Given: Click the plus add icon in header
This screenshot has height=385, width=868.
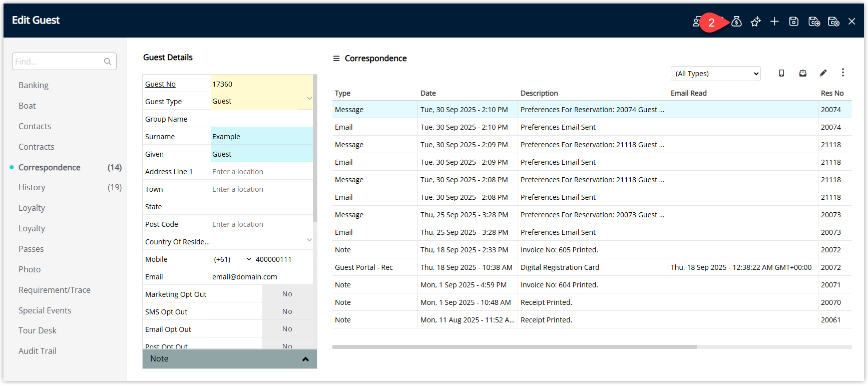Looking at the screenshot, I should click(x=774, y=22).
